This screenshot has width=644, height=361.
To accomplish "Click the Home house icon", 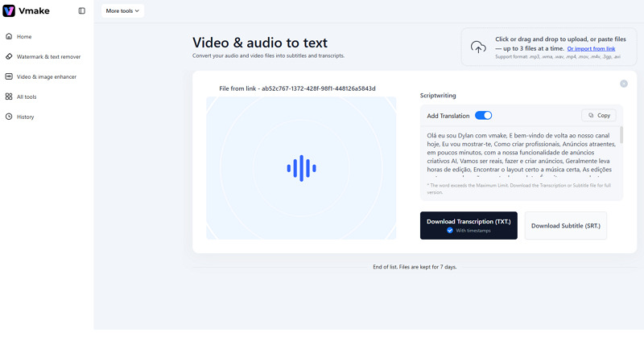I will coord(9,36).
